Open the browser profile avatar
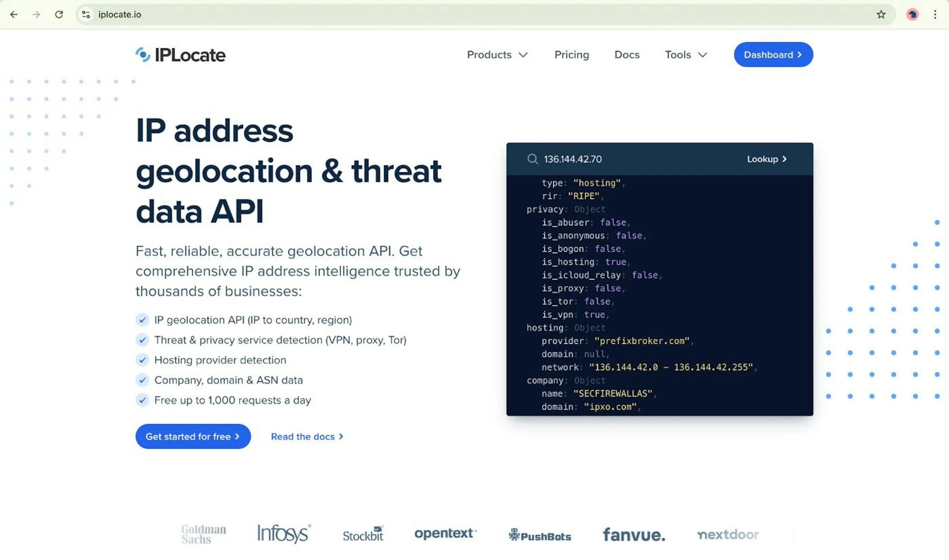 (912, 14)
